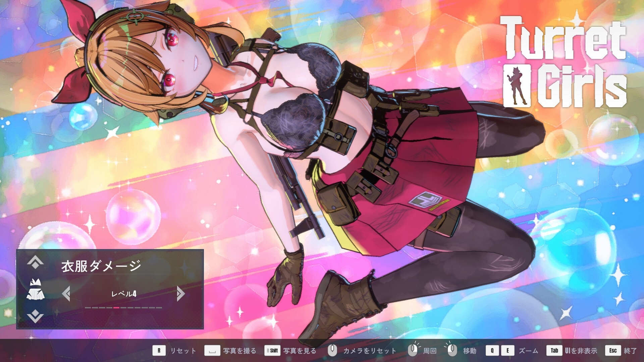Click the mouse icon for カメラをリセット
Viewport: 644px width, 362px height.
(x=332, y=350)
